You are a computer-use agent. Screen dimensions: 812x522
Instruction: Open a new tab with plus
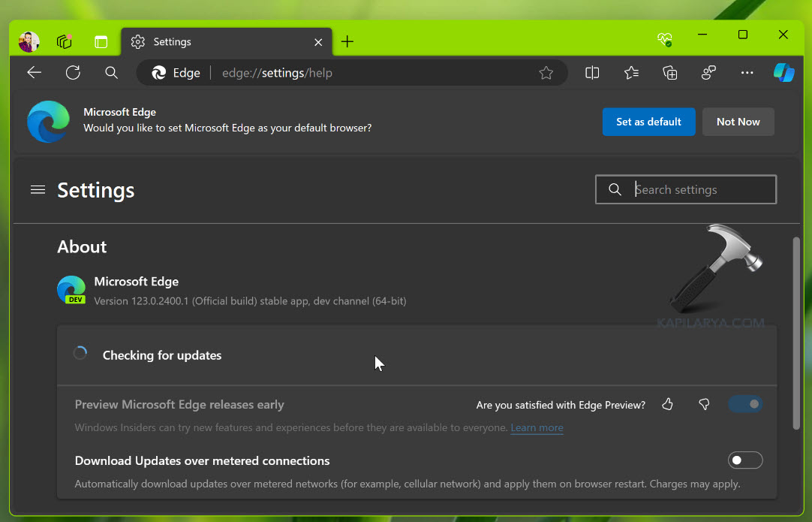coord(347,42)
